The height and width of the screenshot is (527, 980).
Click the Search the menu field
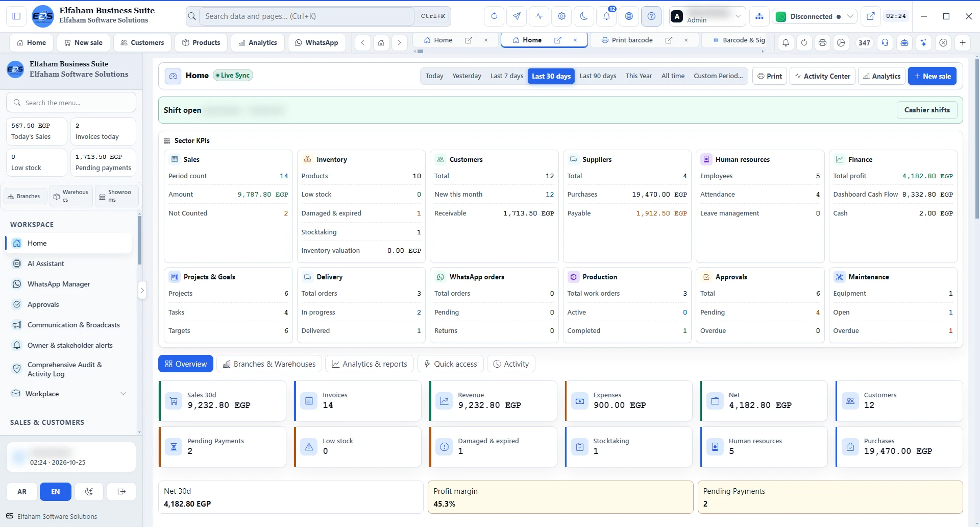[x=71, y=103]
